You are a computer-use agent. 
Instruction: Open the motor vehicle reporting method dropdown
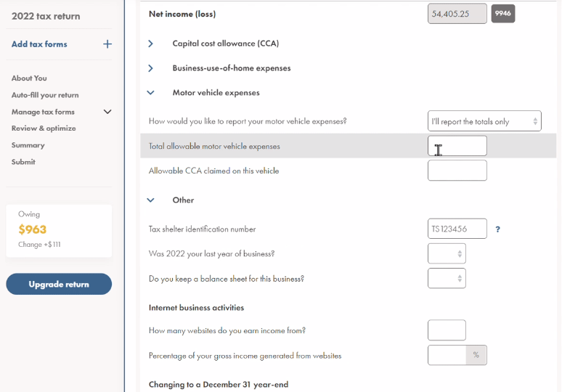484,121
